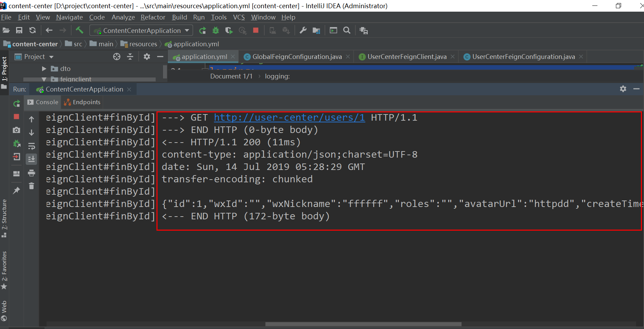Navigate back with the left arrow icon
The image size is (644, 329).
[x=49, y=31]
